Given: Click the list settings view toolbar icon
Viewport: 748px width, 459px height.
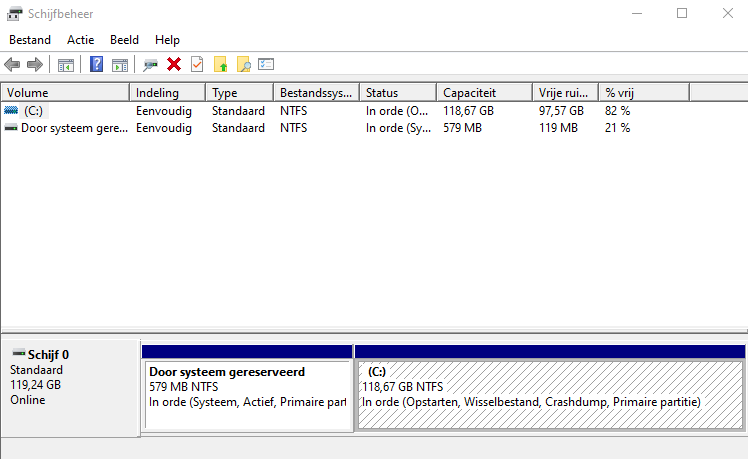Looking at the screenshot, I should coord(266,64).
